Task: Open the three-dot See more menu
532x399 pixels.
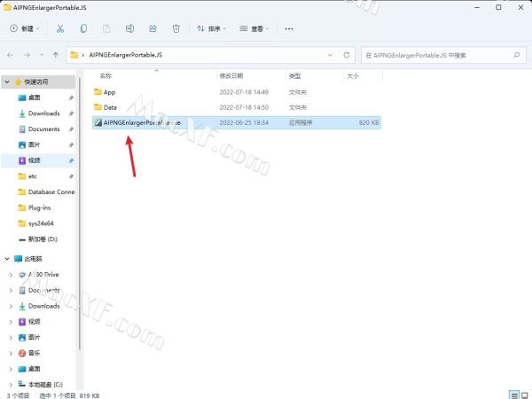Action: coord(289,29)
